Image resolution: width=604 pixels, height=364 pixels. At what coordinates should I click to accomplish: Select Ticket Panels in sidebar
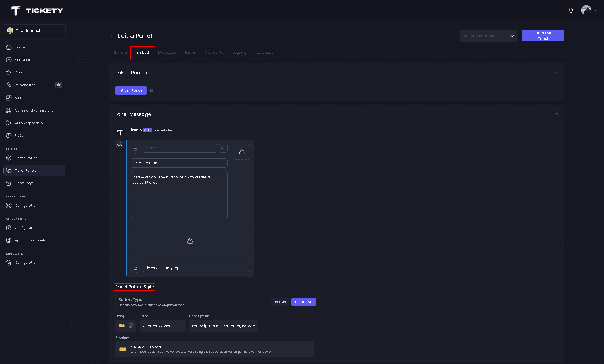tap(34, 170)
